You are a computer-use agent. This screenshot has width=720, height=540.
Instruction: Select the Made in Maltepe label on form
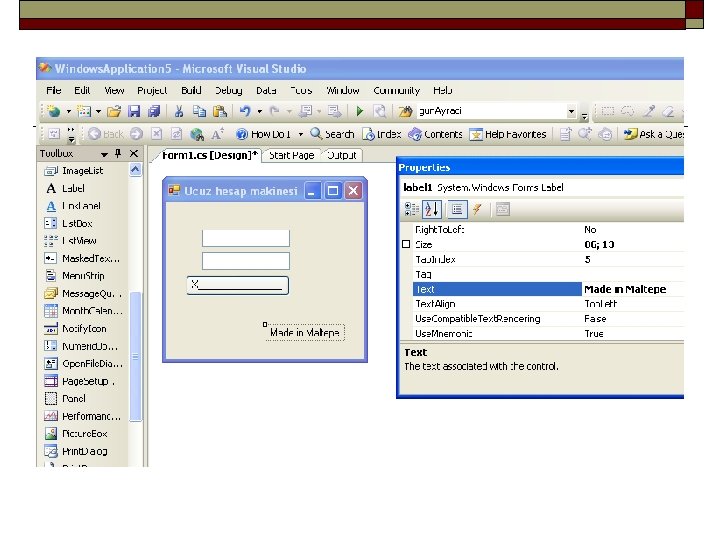tap(304, 332)
